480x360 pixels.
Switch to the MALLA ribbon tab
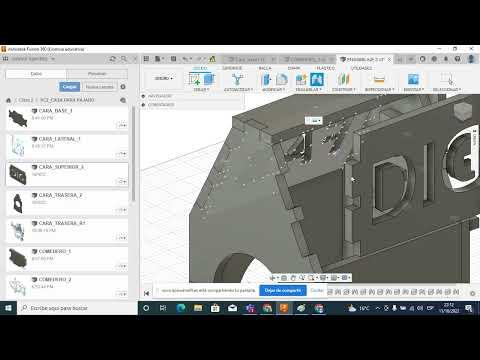[x=265, y=68]
